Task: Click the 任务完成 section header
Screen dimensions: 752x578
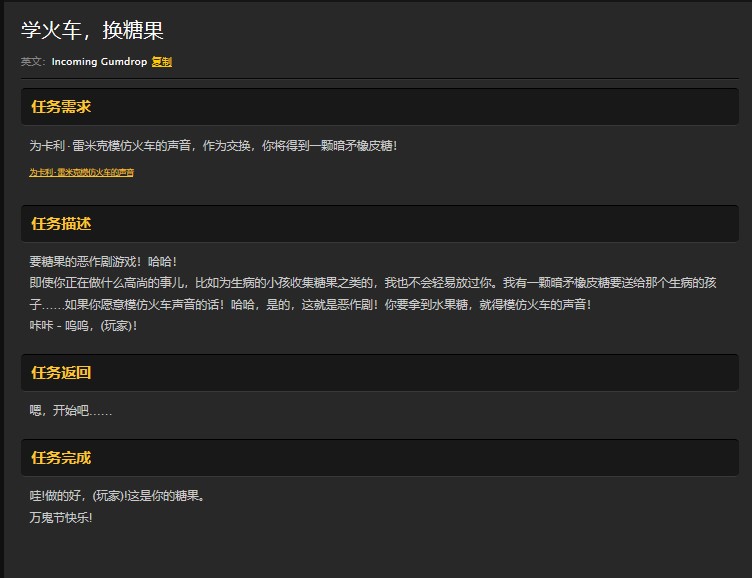Action: tap(61, 458)
